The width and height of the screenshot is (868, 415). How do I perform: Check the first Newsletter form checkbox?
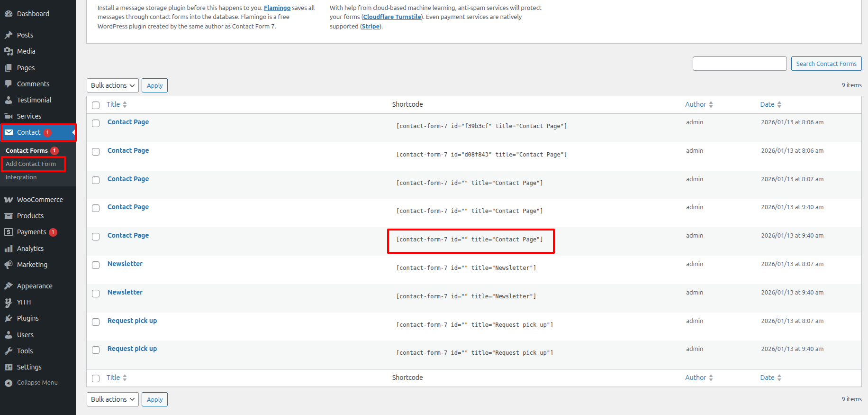click(96, 265)
